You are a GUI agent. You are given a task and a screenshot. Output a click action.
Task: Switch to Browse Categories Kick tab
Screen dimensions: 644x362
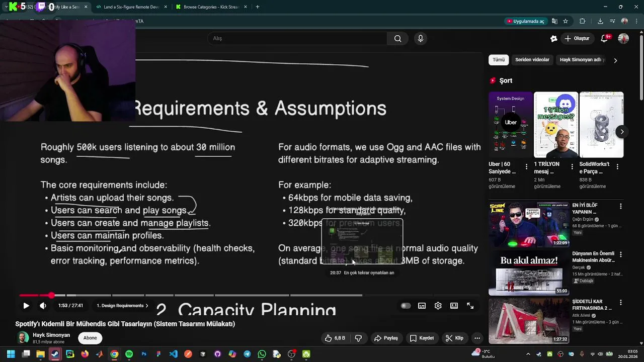pyautogui.click(x=211, y=7)
